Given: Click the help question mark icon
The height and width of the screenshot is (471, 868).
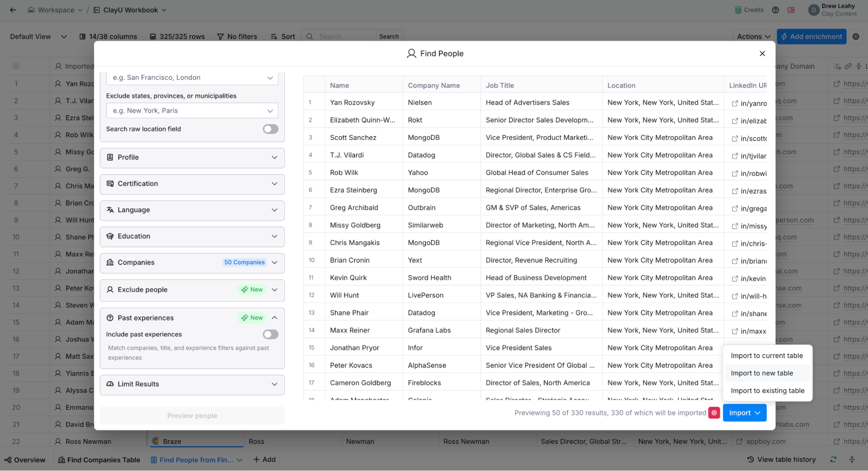Looking at the screenshot, I should coord(775,10).
